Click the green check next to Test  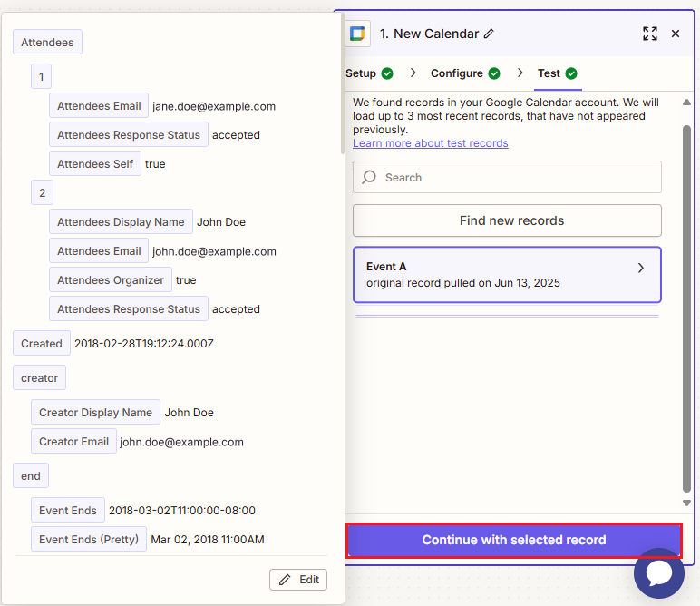pos(571,73)
